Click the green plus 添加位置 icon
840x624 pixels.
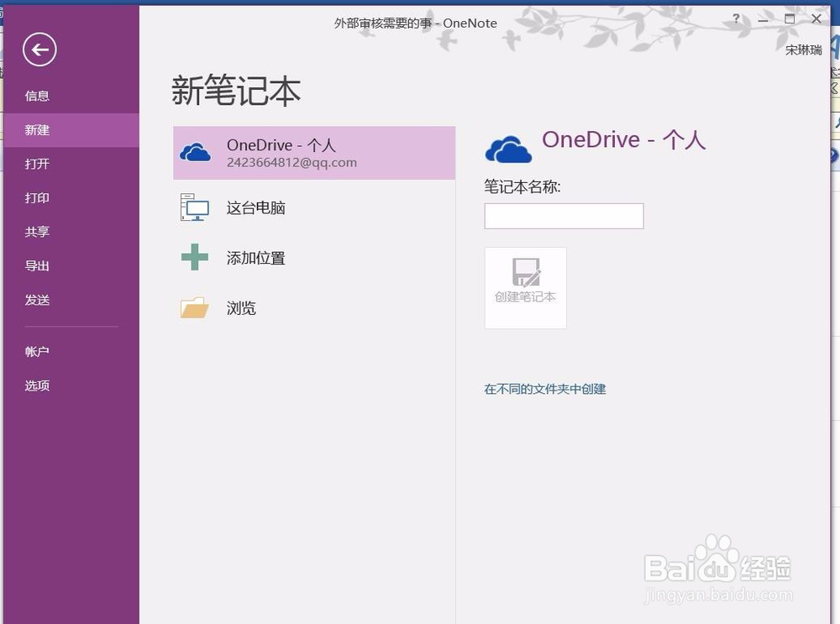(195, 257)
